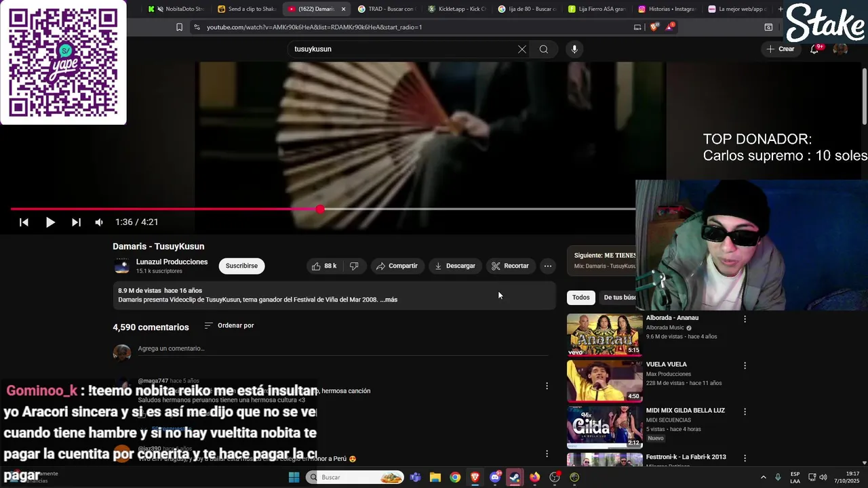This screenshot has width=868, height=488.
Task: Open Firefox from taskbar
Action: point(534,477)
